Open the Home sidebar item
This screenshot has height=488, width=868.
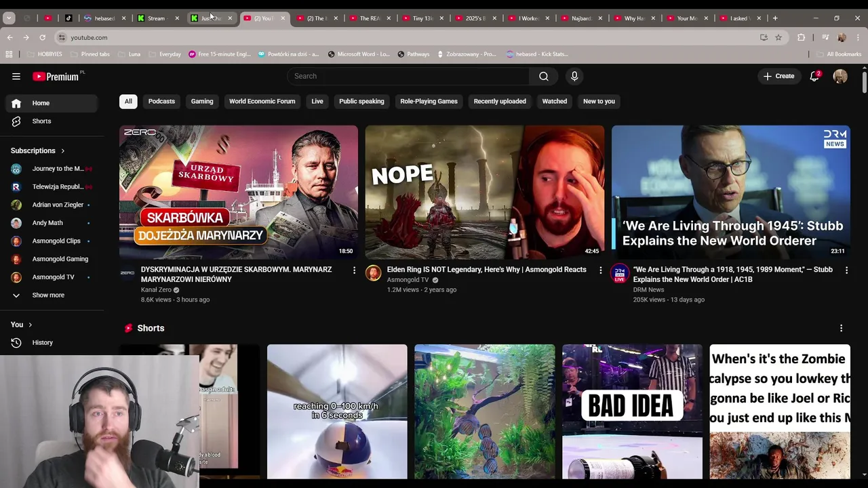coord(52,103)
